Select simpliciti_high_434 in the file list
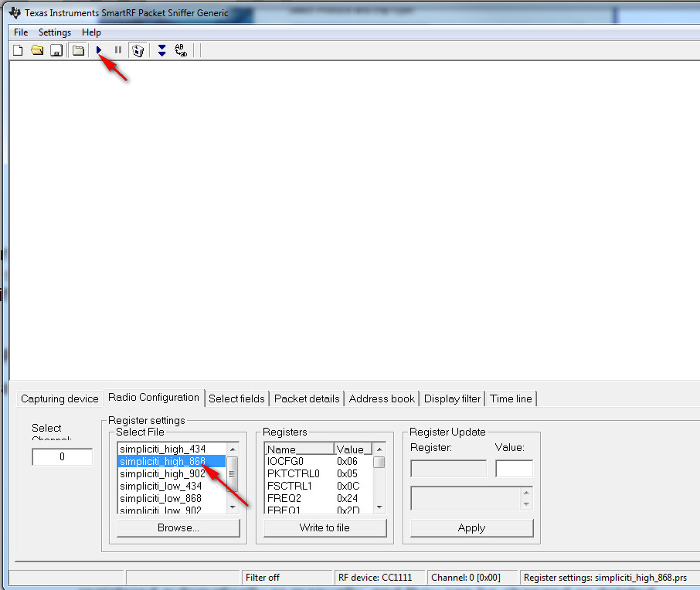The height and width of the screenshot is (590, 700). [172, 449]
